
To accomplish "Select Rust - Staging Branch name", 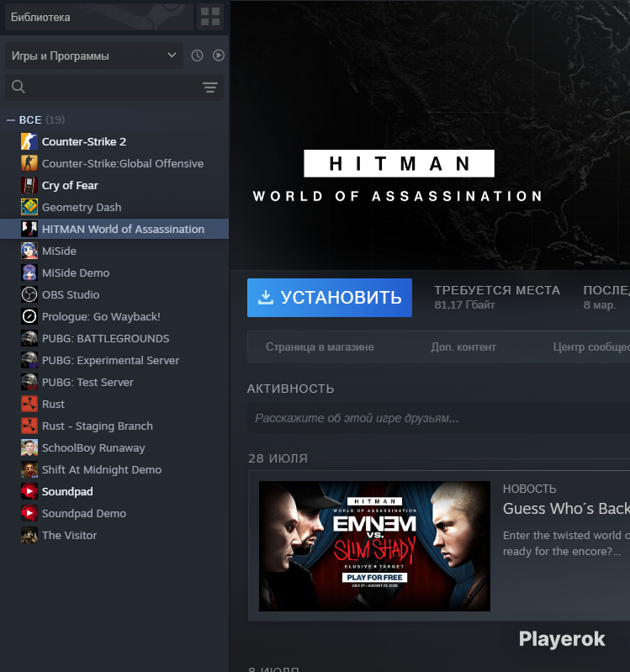I will (98, 426).
